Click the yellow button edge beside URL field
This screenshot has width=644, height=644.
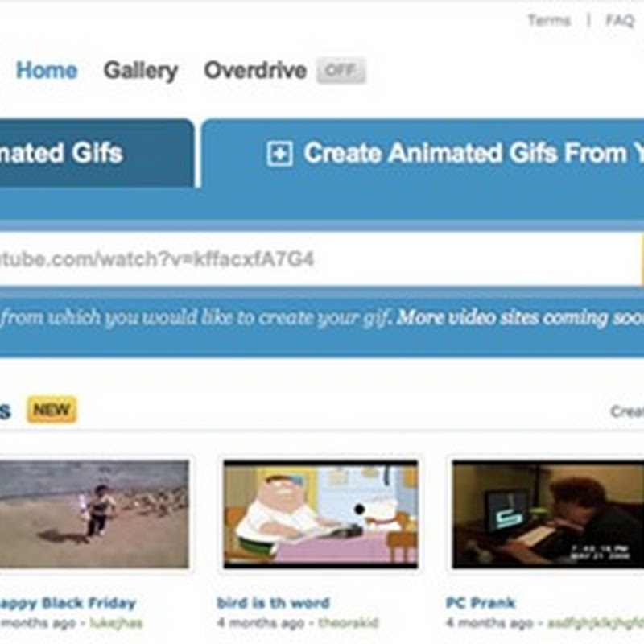(642, 259)
